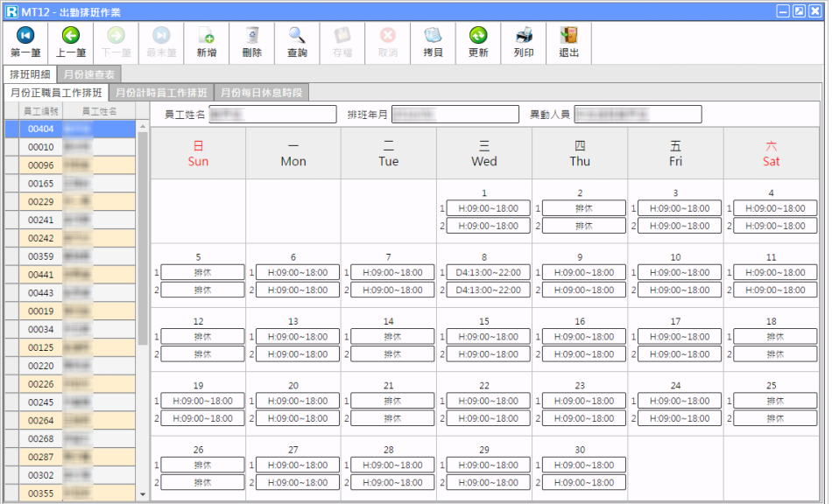Click first 排休 box on day 2
The image size is (832, 504).
[583, 208]
